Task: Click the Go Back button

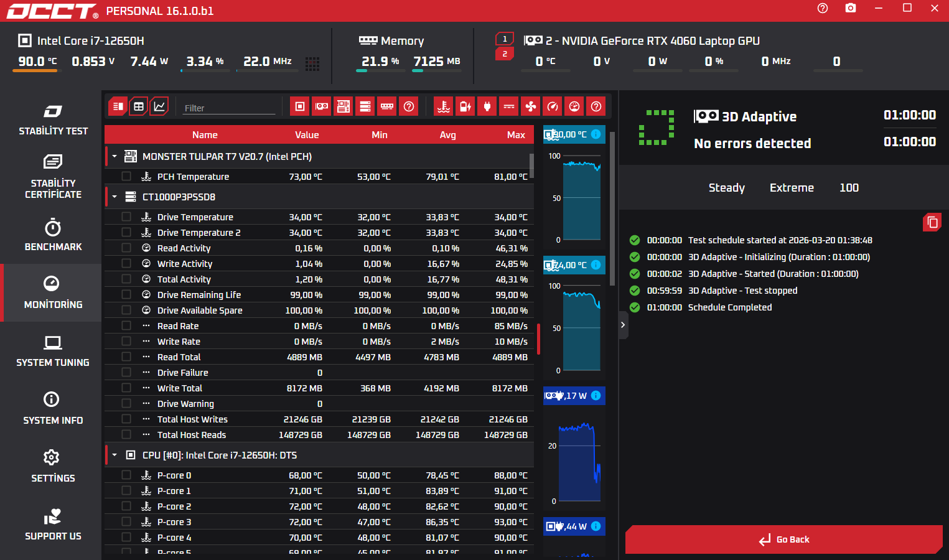Action: [784, 539]
